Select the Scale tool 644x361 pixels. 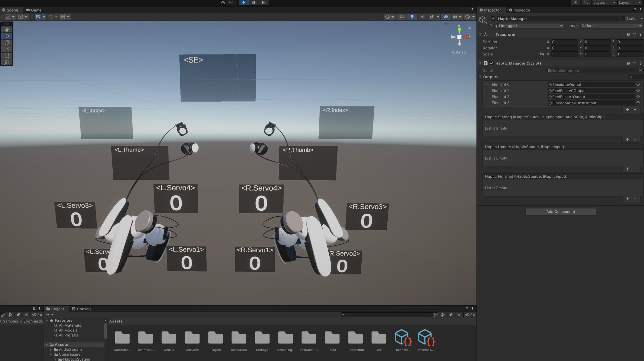(x=7, y=49)
